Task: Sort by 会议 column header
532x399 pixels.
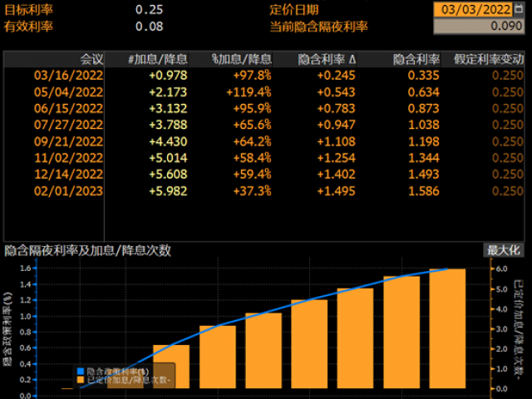Action: tap(91, 59)
